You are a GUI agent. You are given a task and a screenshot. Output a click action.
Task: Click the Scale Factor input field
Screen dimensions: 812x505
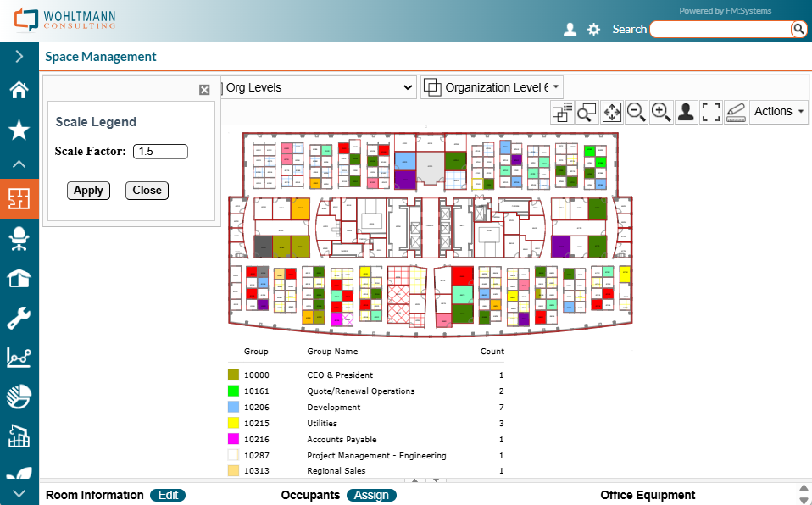click(x=160, y=152)
